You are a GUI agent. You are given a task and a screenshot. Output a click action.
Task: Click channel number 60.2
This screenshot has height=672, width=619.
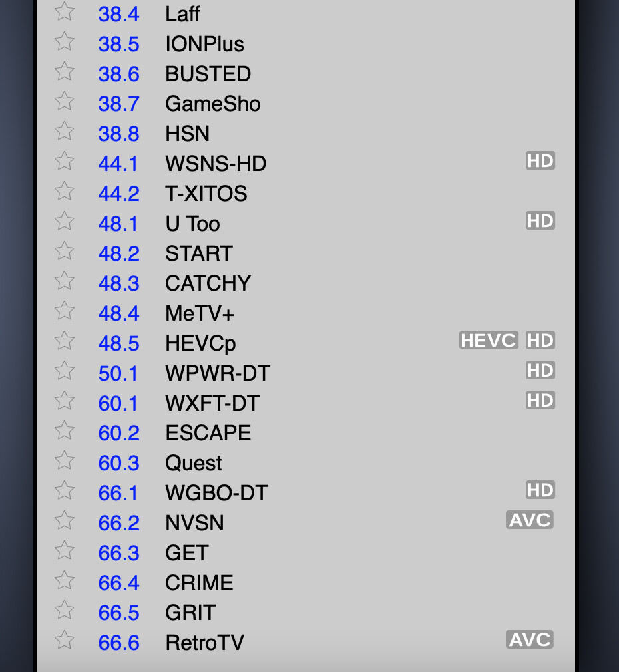(x=119, y=433)
